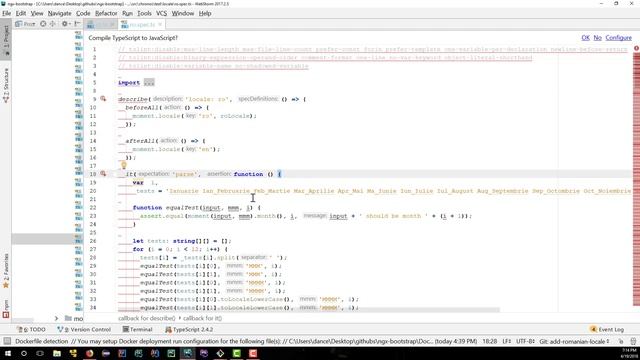640x360 pixels.
Task: Click the WebStorm taskbar icon
Action: 187,353
